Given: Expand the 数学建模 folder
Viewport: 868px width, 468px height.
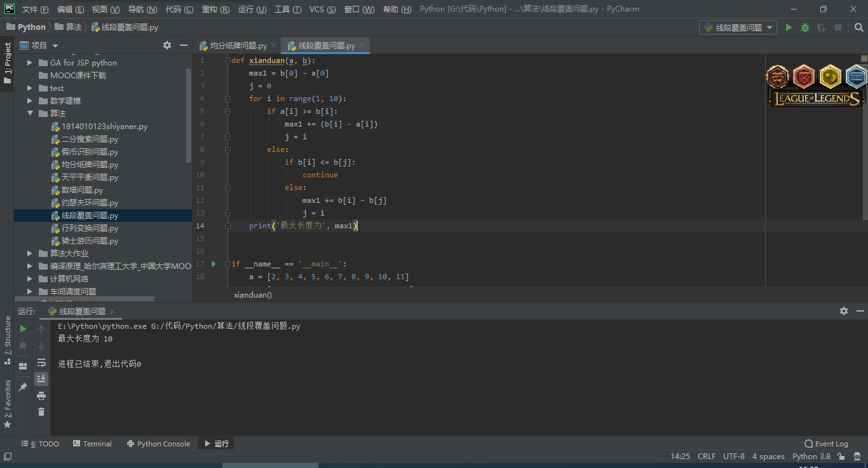Looking at the screenshot, I should tap(30, 100).
